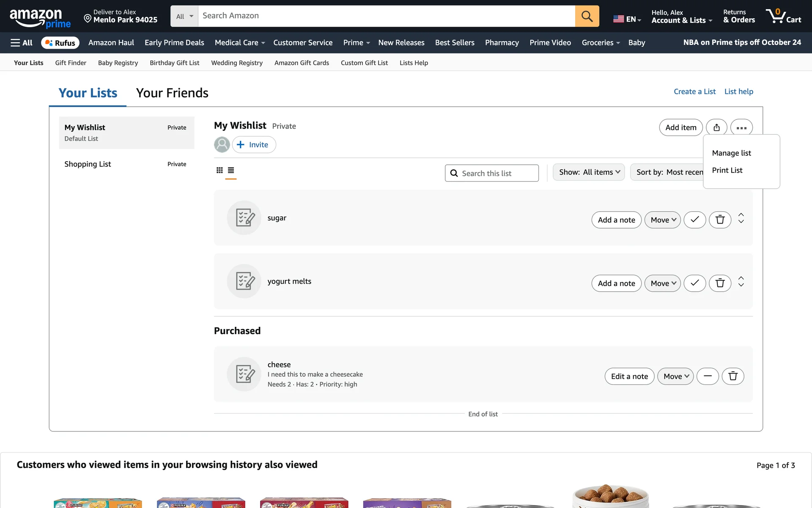812x508 pixels.
Task: Switch to the Your Friends tab
Action: (x=172, y=93)
